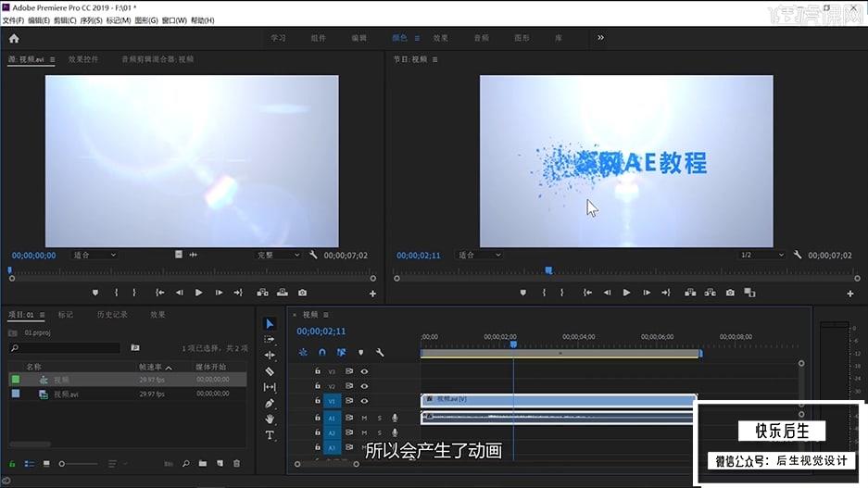The width and height of the screenshot is (868, 488).
Task: Click Drag Audio Only icon in Source monitor
Action: (194, 255)
